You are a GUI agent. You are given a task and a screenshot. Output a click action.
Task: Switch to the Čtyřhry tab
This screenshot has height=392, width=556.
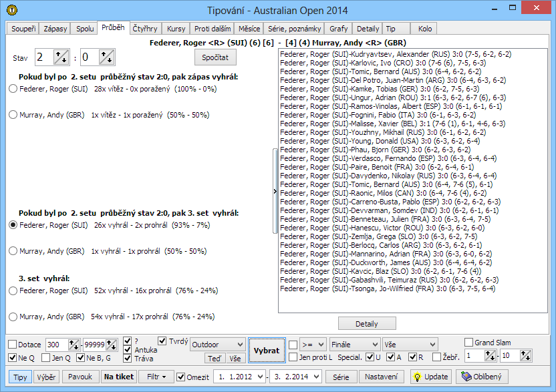[145, 29]
